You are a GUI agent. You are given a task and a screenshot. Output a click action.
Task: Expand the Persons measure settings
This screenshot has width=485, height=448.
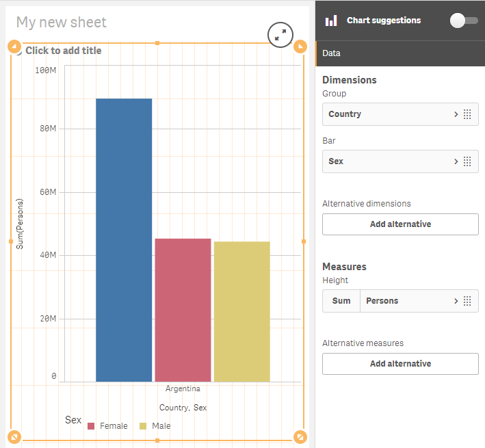456,301
